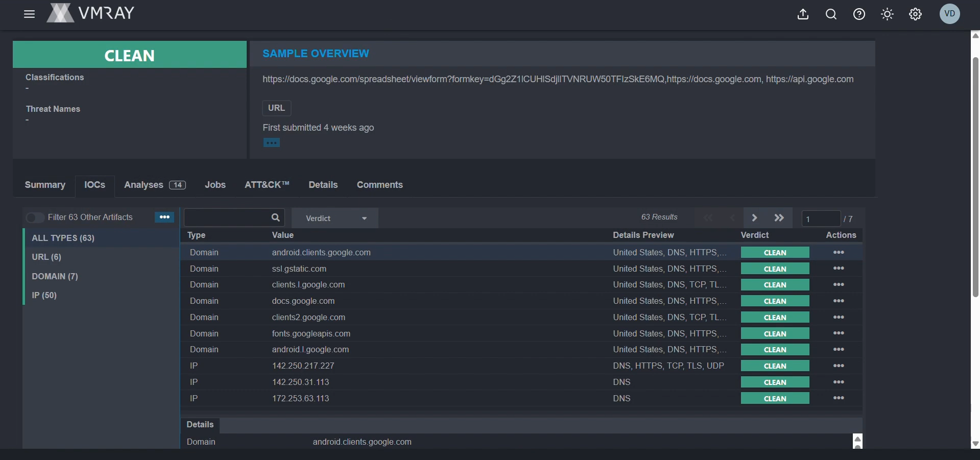Expand sample overview details ellipsis button
This screenshot has height=460, width=980.
(x=272, y=143)
